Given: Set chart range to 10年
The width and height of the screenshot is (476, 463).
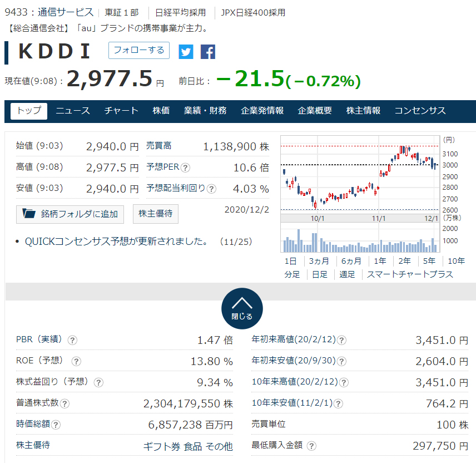Looking at the screenshot, I should tap(457, 261).
